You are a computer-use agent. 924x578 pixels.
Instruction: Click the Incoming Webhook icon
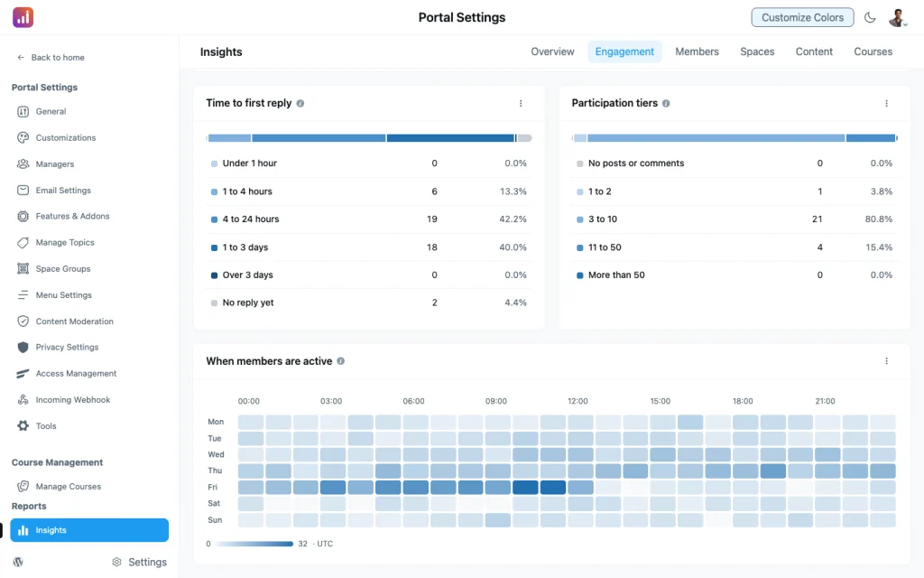(x=23, y=399)
